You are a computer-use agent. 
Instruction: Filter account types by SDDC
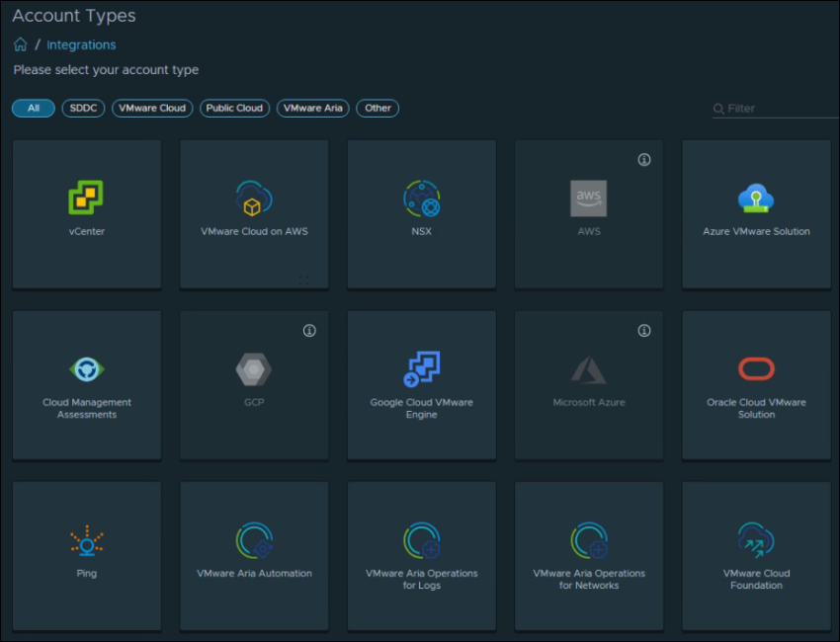pyautogui.click(x=83, y=109)
